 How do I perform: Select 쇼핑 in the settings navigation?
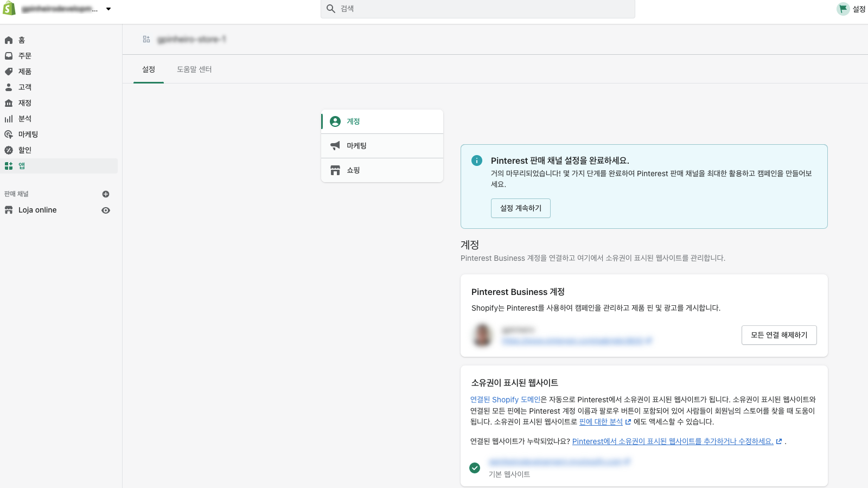point(382,170)
